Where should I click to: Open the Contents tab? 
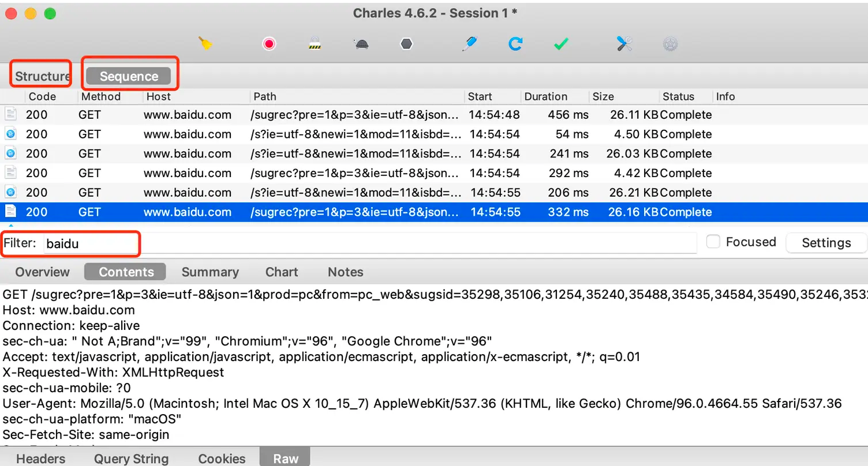pyautogui.click(x=126, y=272)
